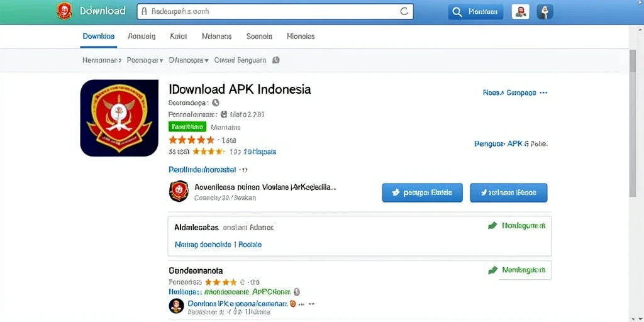The height and width of the screenshot is (322, 644).
Task: Click the green Nentanguara share link
Action: (x=524, y=270)
